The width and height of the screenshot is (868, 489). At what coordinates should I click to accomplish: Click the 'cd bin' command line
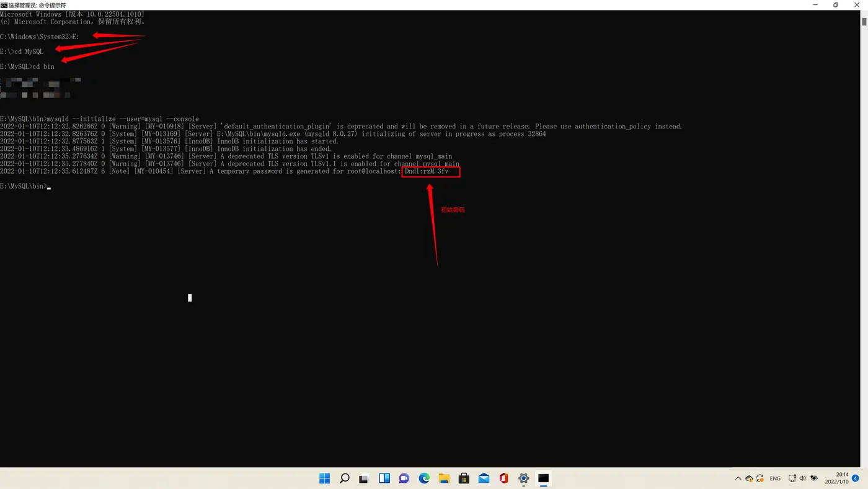(27, 66)
